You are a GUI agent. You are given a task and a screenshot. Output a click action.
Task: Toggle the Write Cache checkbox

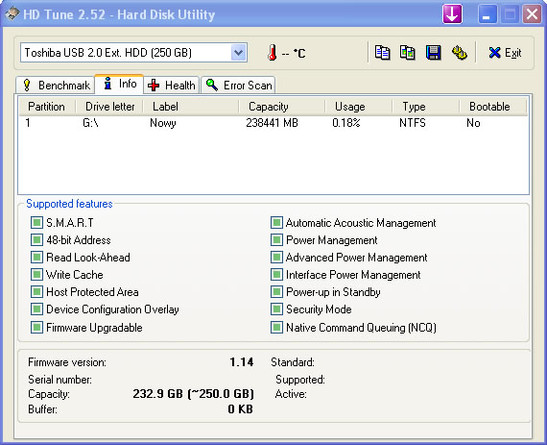(x=36, y=274)
